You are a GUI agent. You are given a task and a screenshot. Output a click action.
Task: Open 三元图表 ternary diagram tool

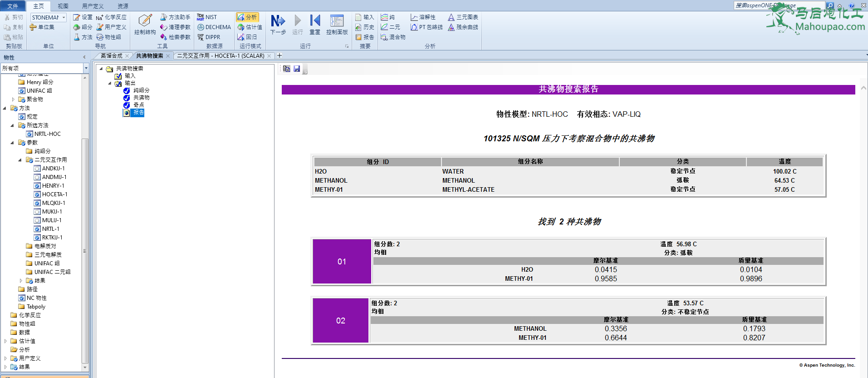click(463, 17)
